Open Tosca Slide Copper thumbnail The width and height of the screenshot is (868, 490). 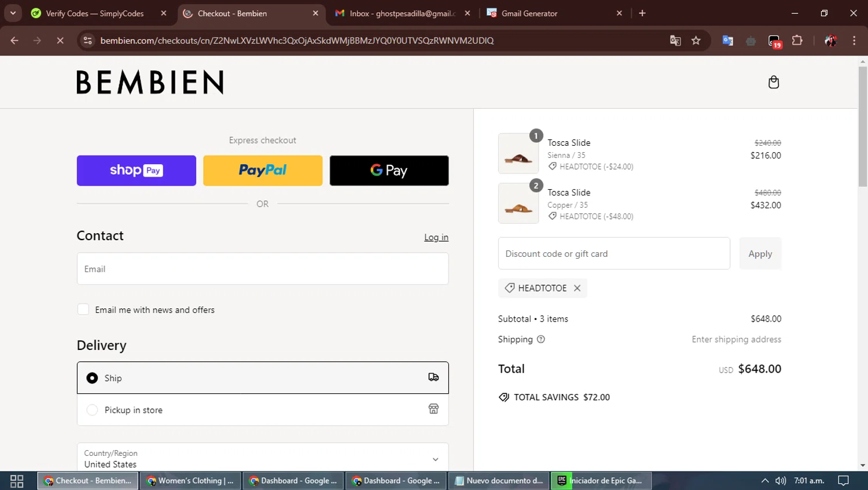(x=518, y=203)
